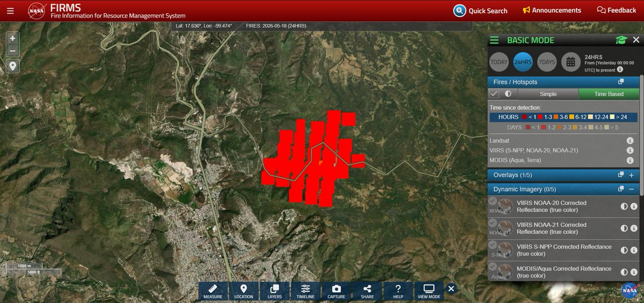Toggle the Fires / Hotspots layer checkbox
This screenshot has height=303, width=644.
pyautogui.click(x=494, y=94)
